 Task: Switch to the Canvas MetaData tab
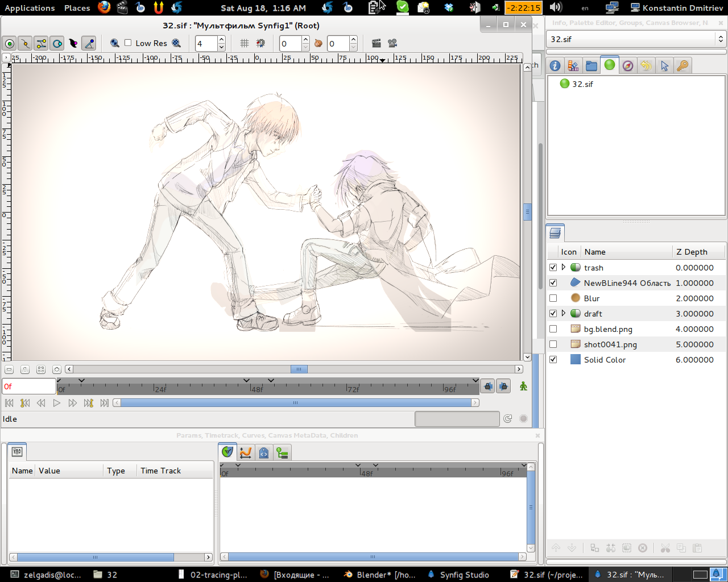tap(264, 452)
